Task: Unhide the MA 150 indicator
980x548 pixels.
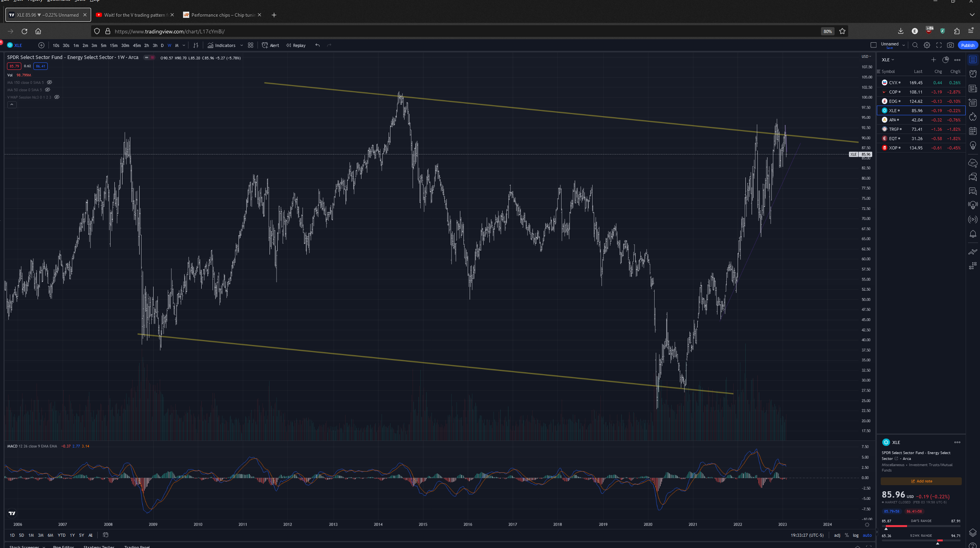Action: (x=50, y=82)
